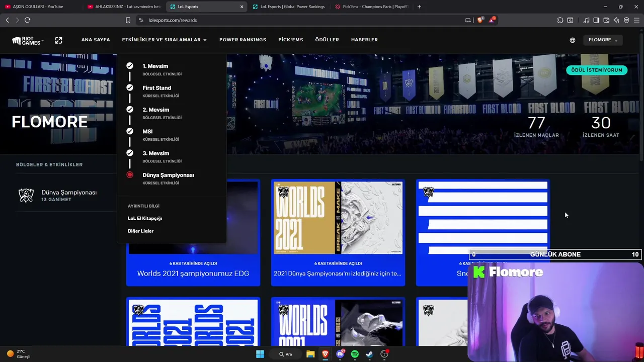Open the LoL Esports emblem icon
Image resolution: width=644 pixels, height=362 pixels.
[59, 40]
